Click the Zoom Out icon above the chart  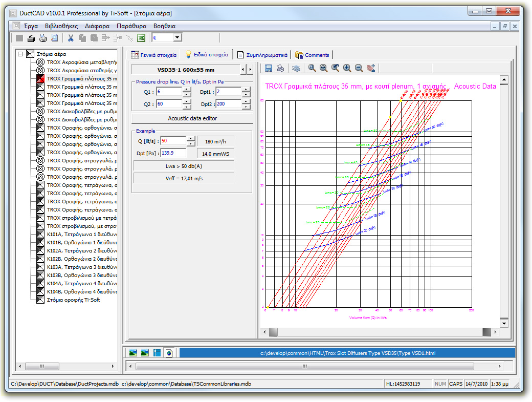point(359,68)
